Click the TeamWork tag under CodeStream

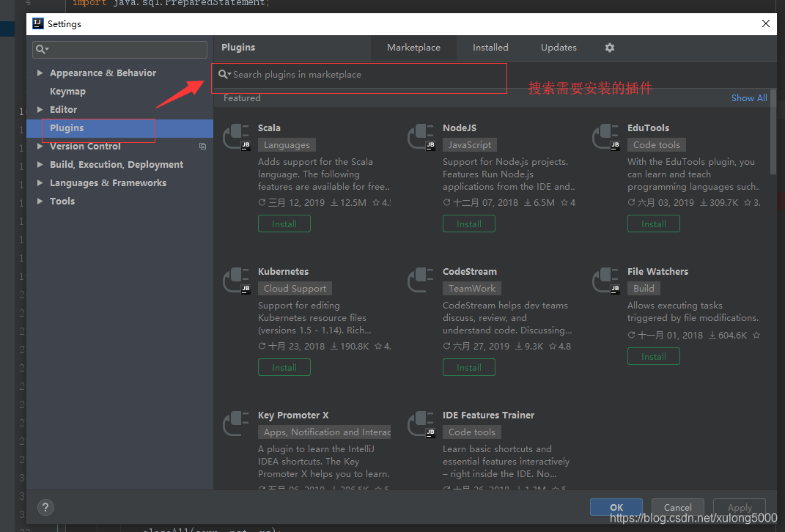point(471,289)
